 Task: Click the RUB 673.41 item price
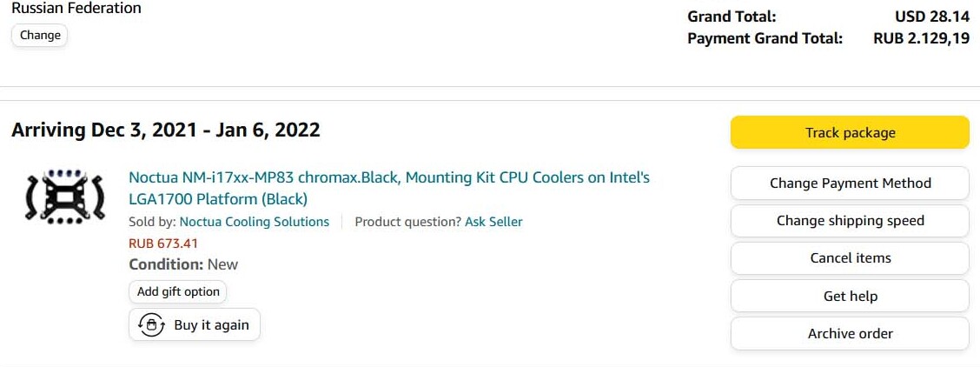163,244
